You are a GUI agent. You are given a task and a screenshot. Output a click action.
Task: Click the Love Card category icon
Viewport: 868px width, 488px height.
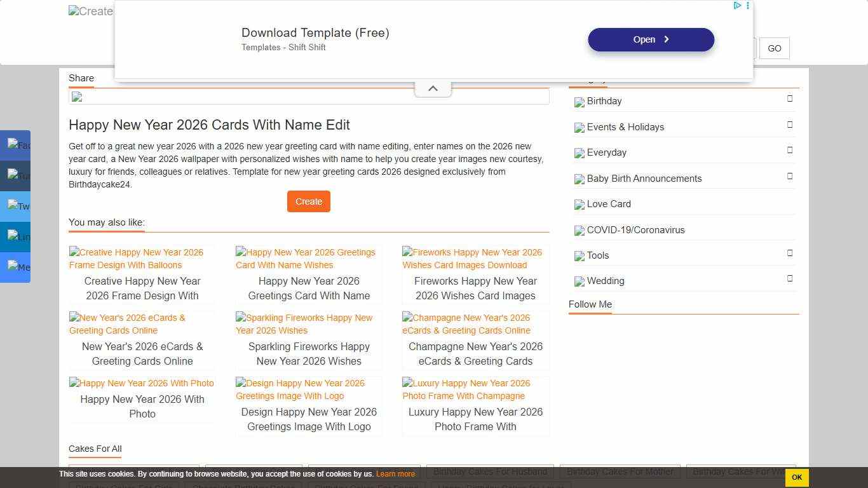pos(580,205)
